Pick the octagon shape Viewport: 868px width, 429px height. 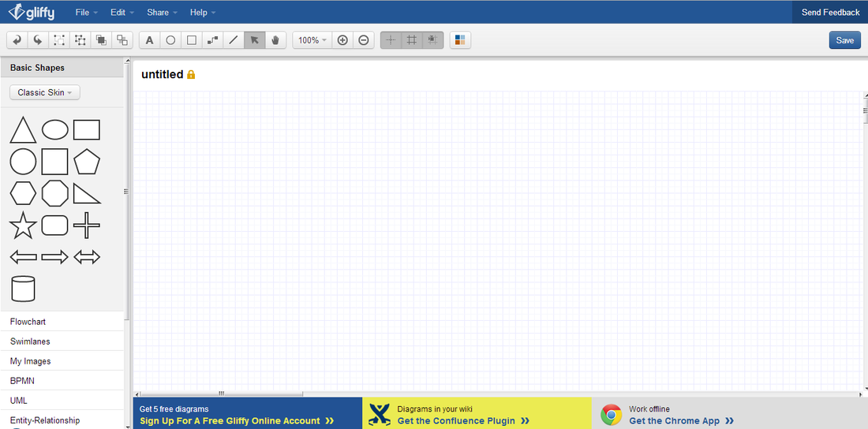pyautogui.click(x=55, y=193)
